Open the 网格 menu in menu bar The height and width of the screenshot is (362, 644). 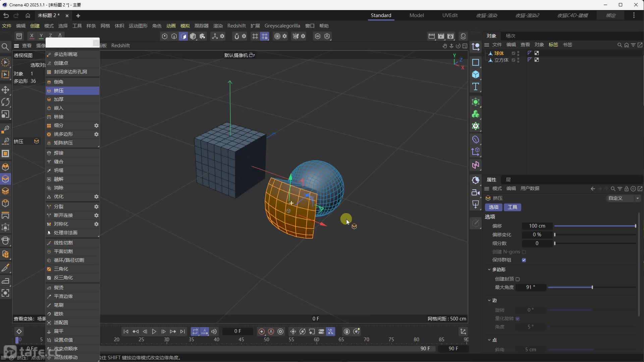(105, 26)
